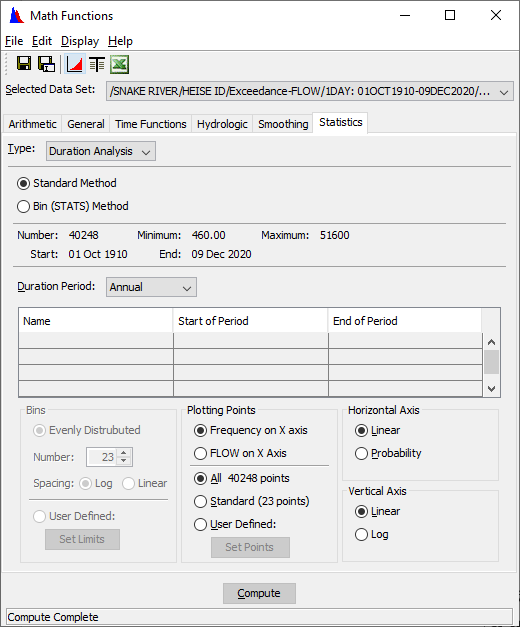Set the Vertical Axis to Log

[x=361, y=535]
